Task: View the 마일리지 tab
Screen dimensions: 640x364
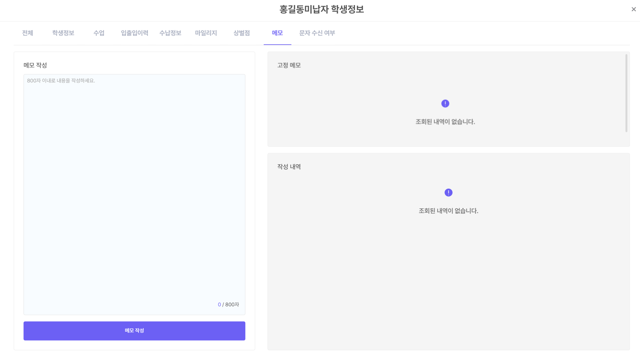Action: pos(206,33)
